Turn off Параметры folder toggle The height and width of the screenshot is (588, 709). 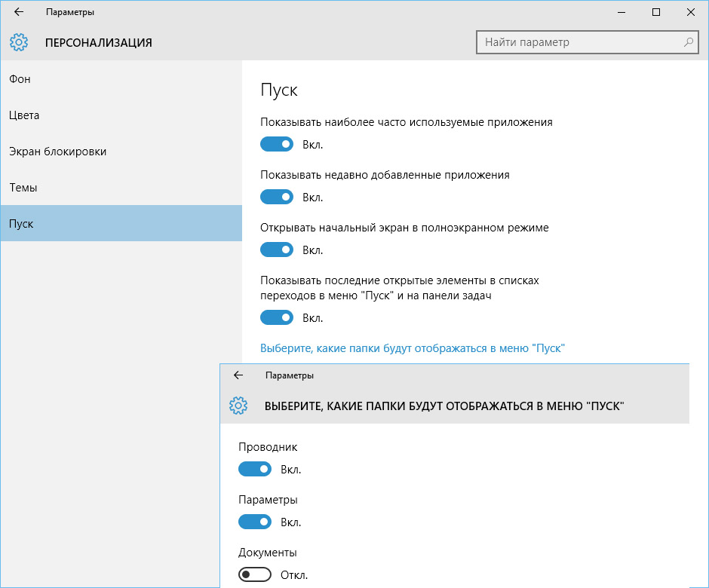coord(255,522)
